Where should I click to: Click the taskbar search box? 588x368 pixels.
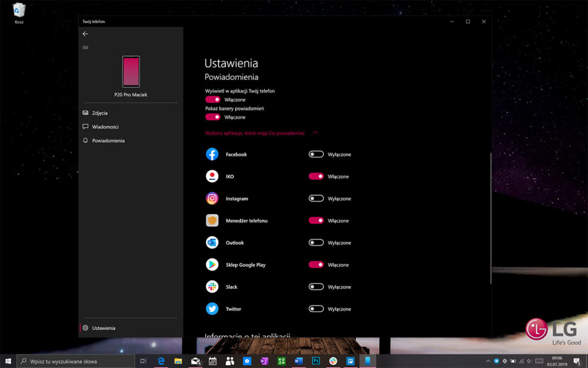[76, 362]
